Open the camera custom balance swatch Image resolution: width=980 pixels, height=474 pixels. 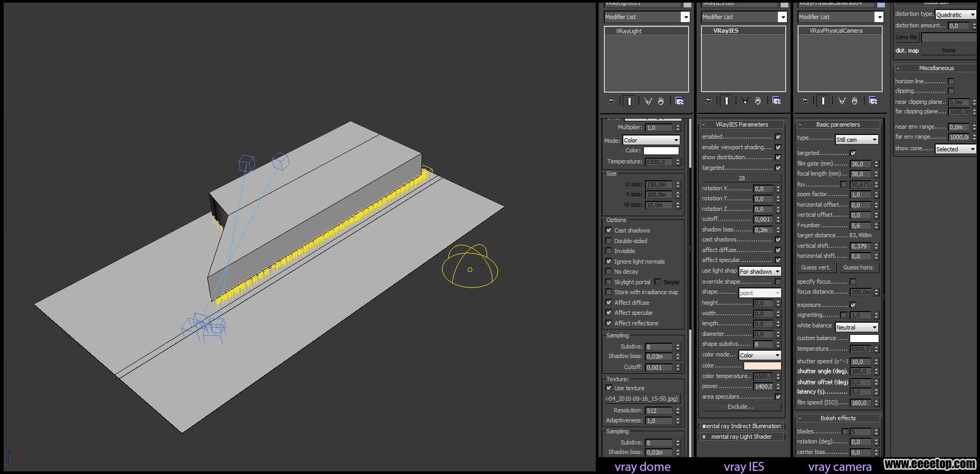pyautogui.click(x=864, y=338)
